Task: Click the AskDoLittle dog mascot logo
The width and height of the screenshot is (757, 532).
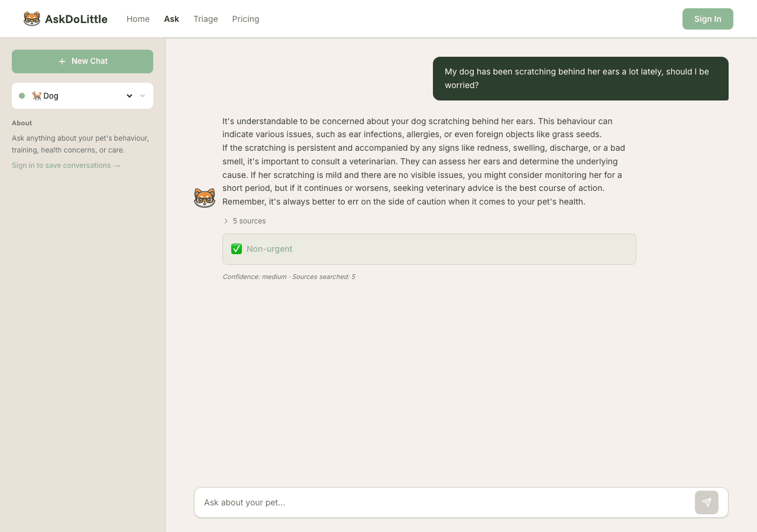Action: coord(31,18)
